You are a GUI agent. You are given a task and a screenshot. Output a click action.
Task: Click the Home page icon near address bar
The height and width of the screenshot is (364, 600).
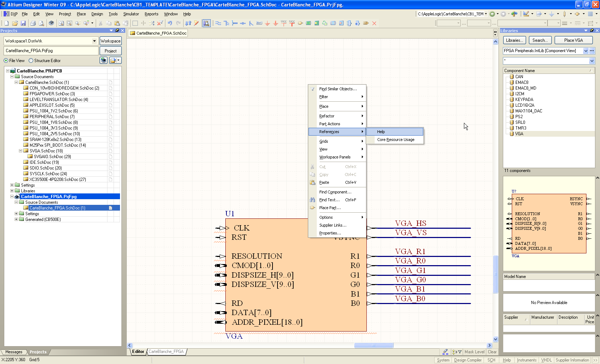514,14
